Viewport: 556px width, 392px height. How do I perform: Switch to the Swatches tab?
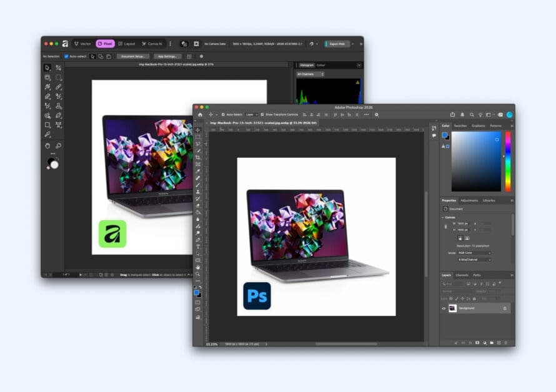[460, 126]
